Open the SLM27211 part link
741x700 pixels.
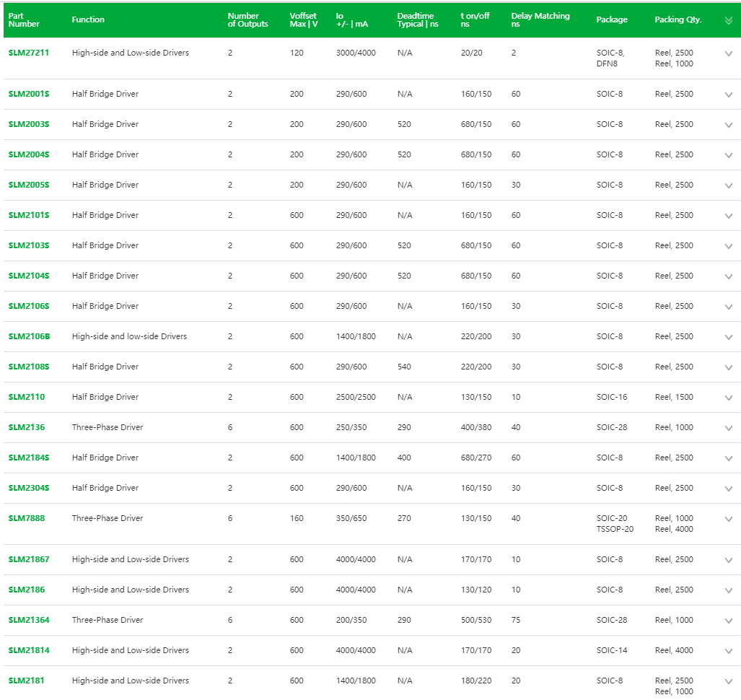coord(28,53)
